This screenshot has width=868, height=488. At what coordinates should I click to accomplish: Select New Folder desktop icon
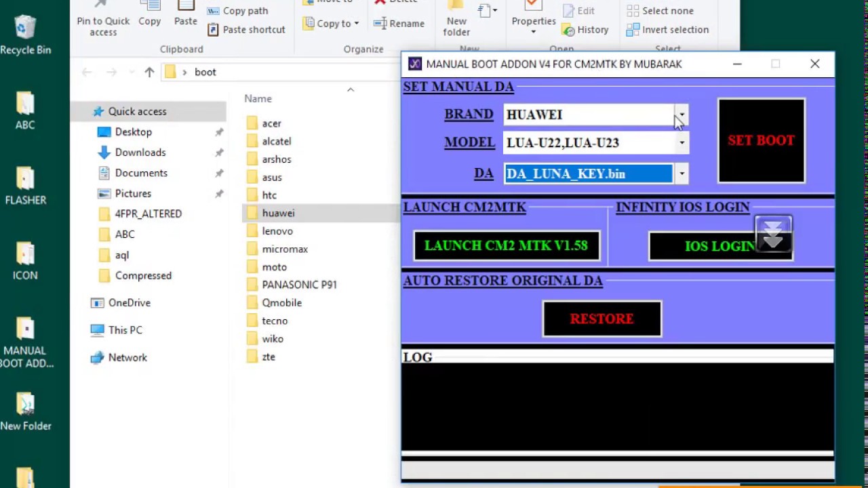26,411
